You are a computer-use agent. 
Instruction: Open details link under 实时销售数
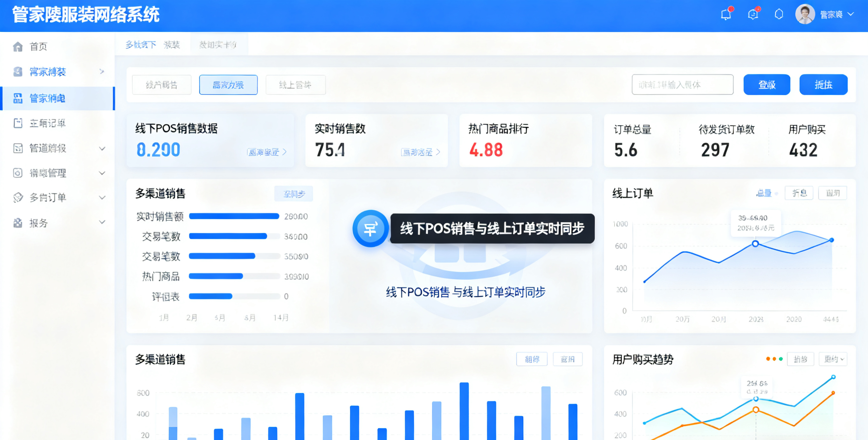420,152
